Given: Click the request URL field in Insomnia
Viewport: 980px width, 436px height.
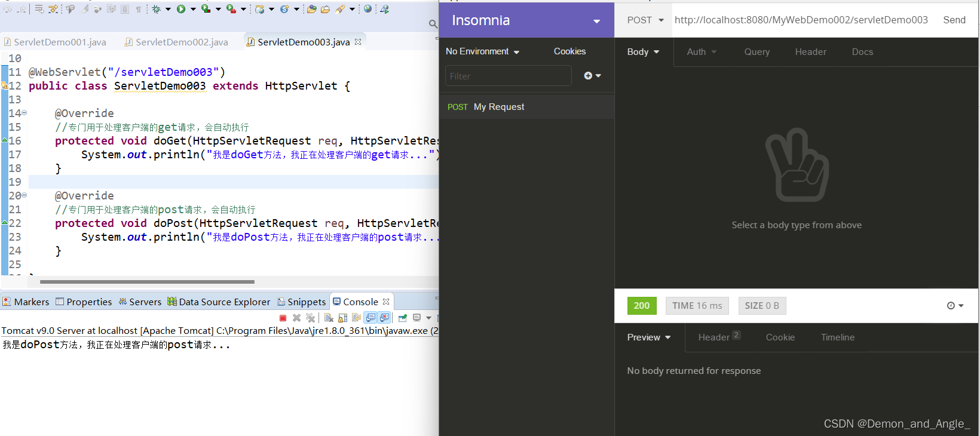Looking at the screenshot, I should tap(801, 20).
